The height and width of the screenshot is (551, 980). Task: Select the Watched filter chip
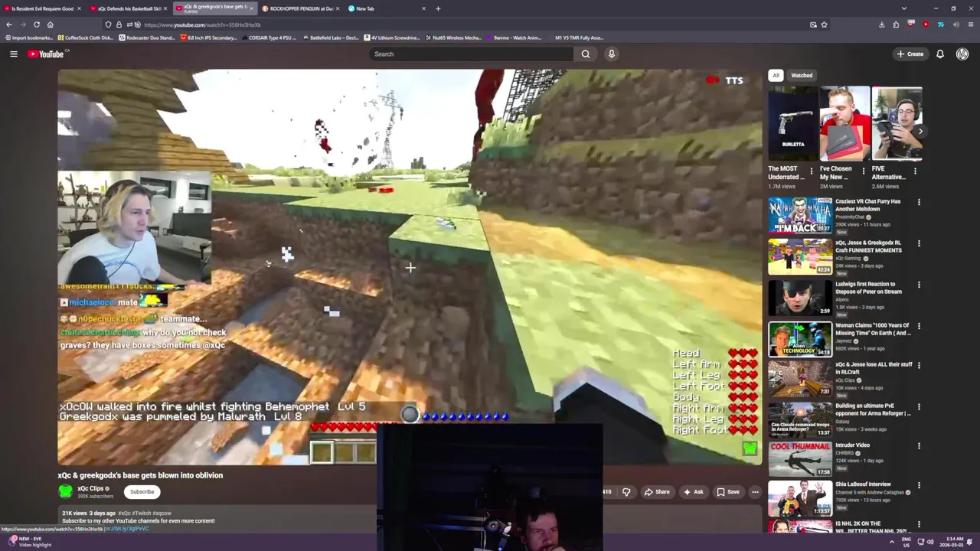point(802,75)
